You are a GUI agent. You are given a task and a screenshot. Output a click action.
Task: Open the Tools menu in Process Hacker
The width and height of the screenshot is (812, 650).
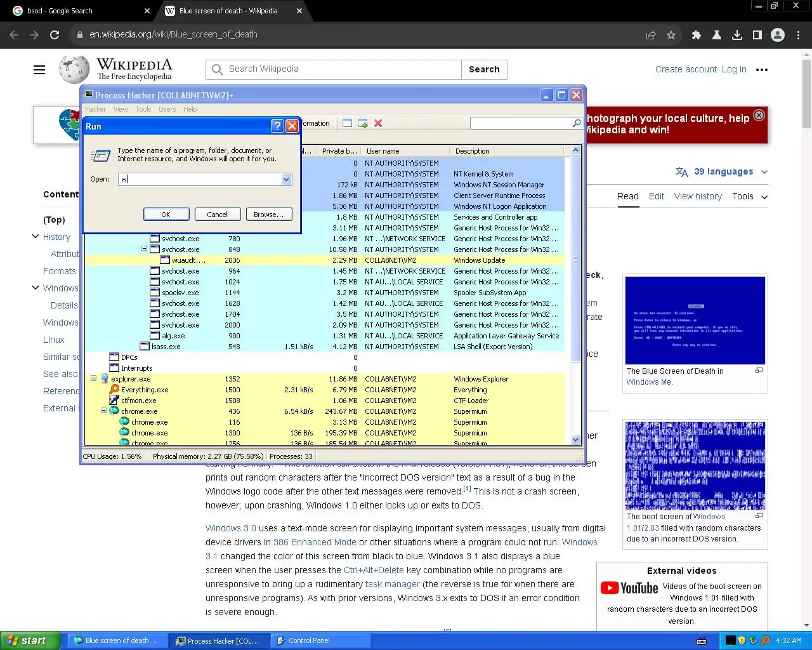coord(143,109)
